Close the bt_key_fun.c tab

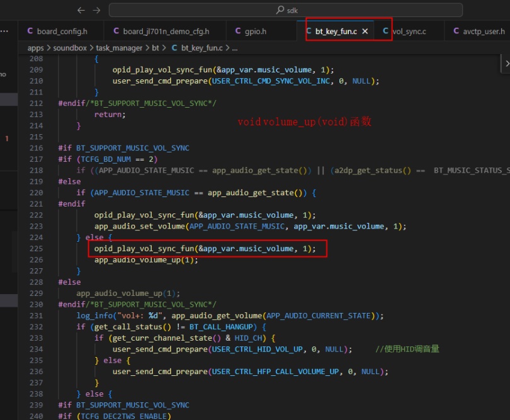pyautogui.click(x=365, y=31)
